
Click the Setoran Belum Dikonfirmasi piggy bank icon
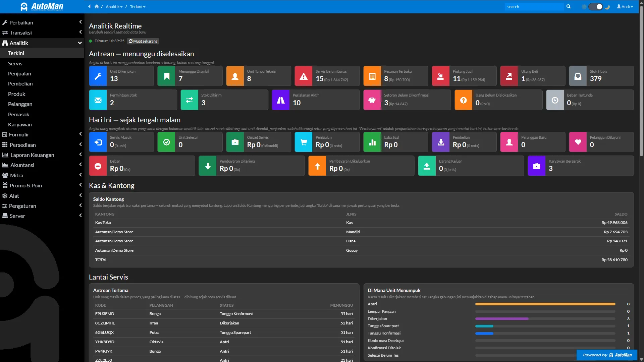[x=372, y=100]
